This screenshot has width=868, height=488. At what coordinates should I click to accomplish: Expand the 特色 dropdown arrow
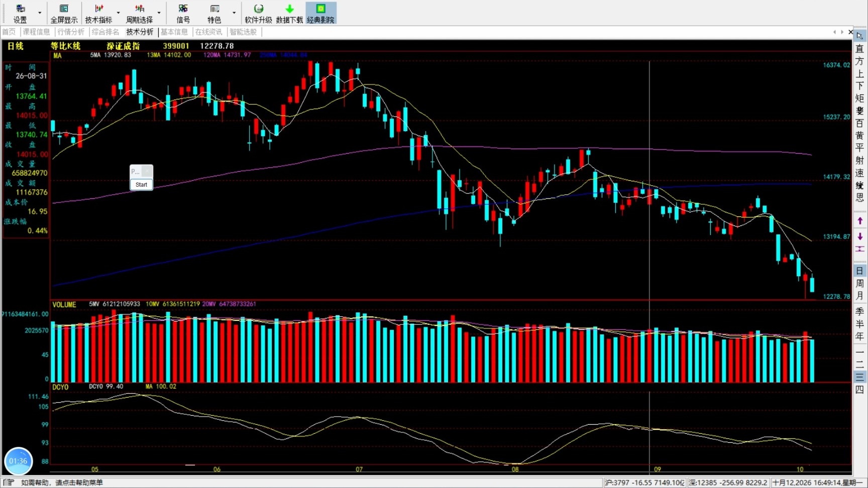(x=234, y=13)
